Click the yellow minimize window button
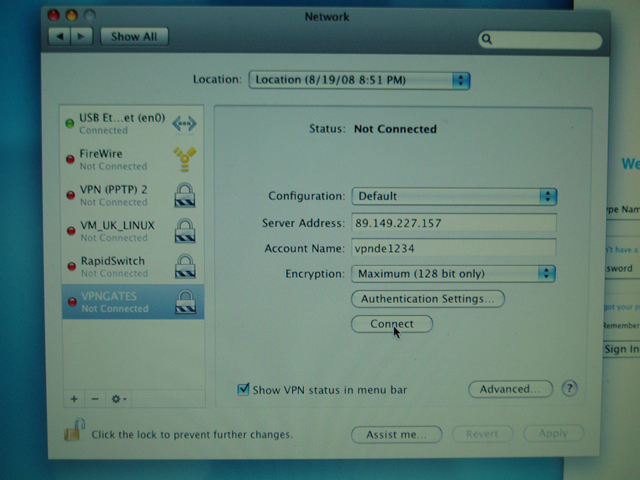 click(72, 16)
